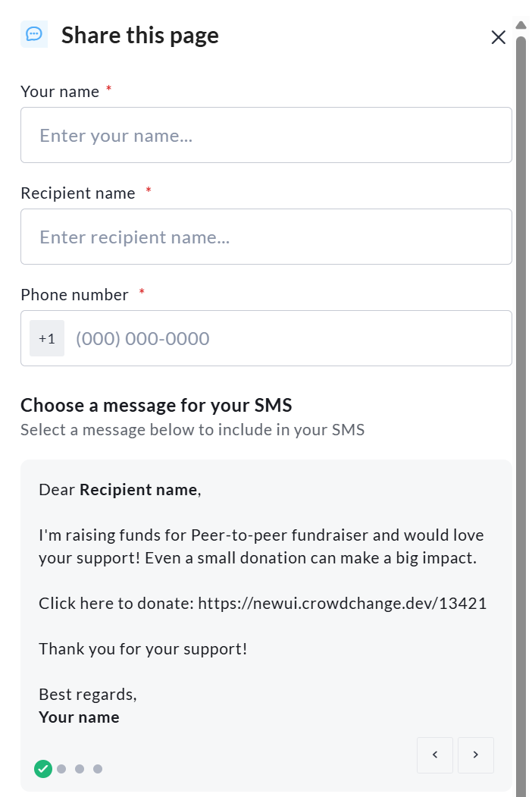
Task: Select the third message dot
Action: point(80,769)
